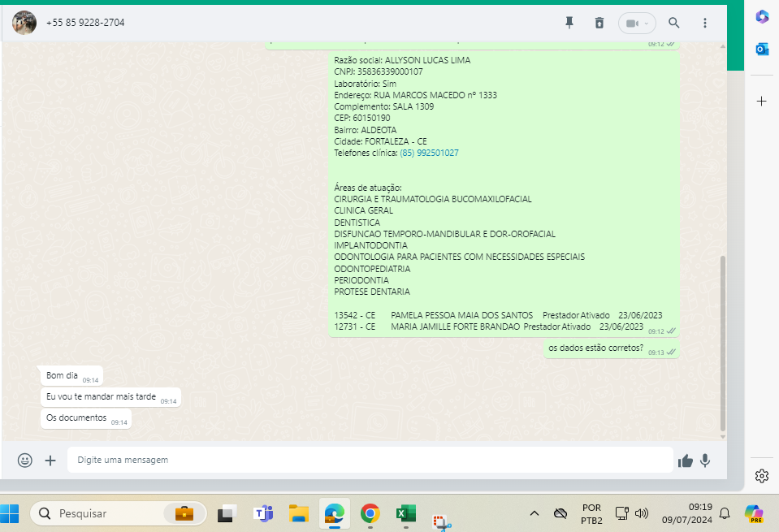The image size is (779, 532).
Task: Click 'MARIA JAMILLE FORTE BRANDAO' row
Action: click(488, 327)
